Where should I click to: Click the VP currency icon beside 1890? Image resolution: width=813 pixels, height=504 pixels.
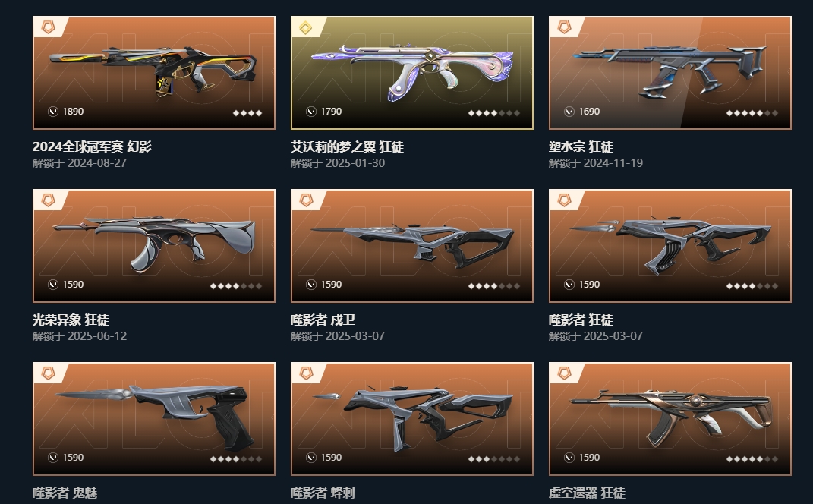(x=53, y=112)
